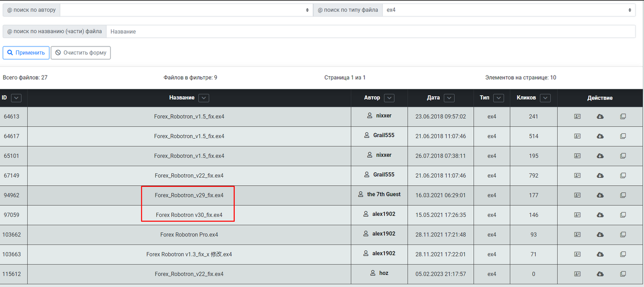Open author hoz profile

pos(383,273)
